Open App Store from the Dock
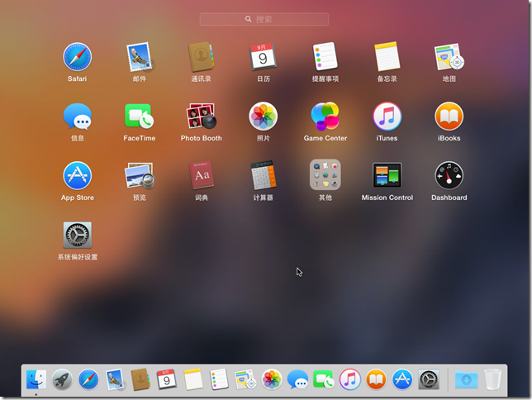This screenshot has width=532, height=400. 402,379
